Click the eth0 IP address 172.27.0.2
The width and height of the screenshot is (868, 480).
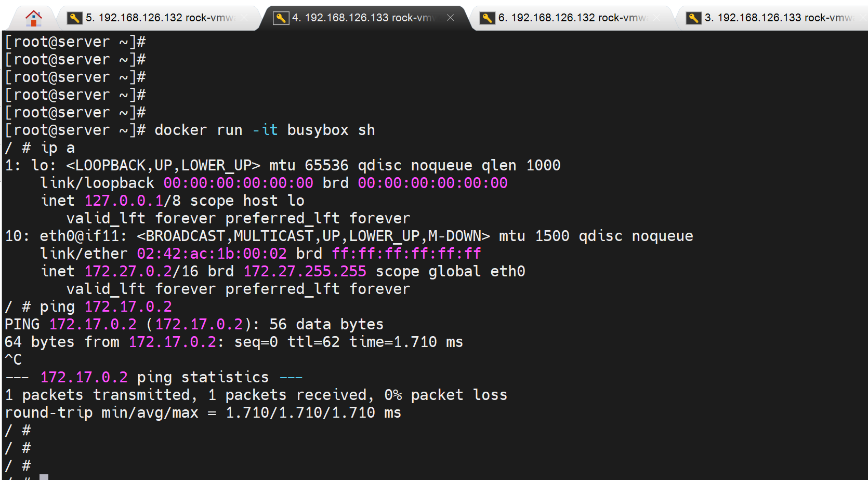coord(128,271)
